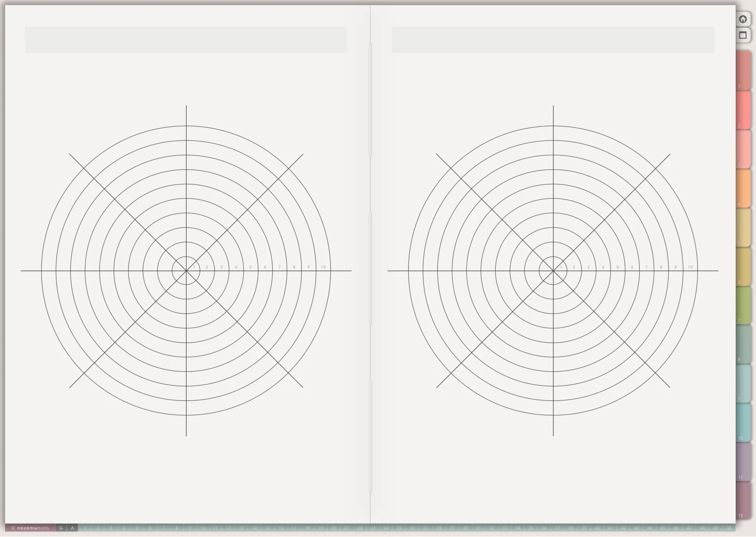This screenshot has width=756, height=537.
Task: Jump to page 25 in bottom strip
Action: 399,528
